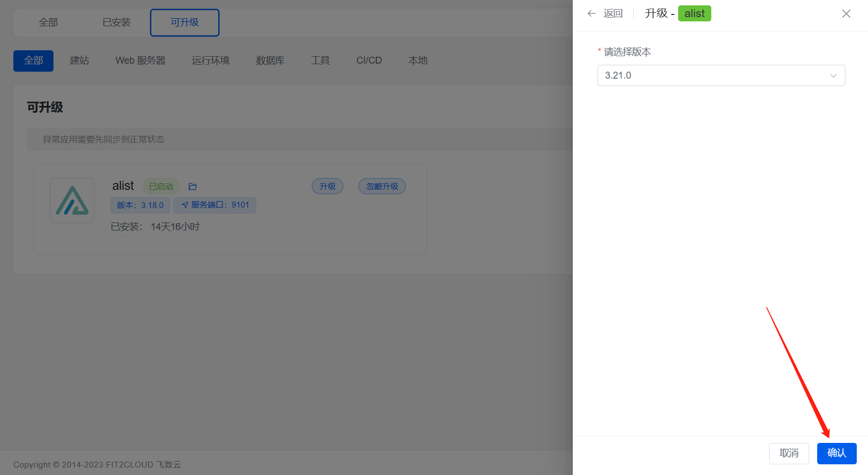Switch to the 全部 top tab
Viewport: 868px width, 475px height.
tap(48, 22)
